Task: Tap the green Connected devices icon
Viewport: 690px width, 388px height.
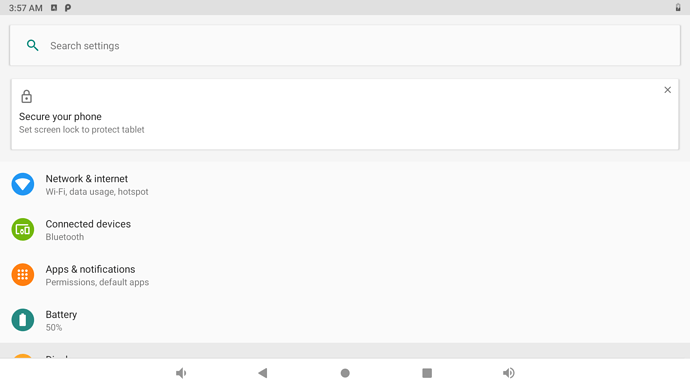Action: point(23,230)
